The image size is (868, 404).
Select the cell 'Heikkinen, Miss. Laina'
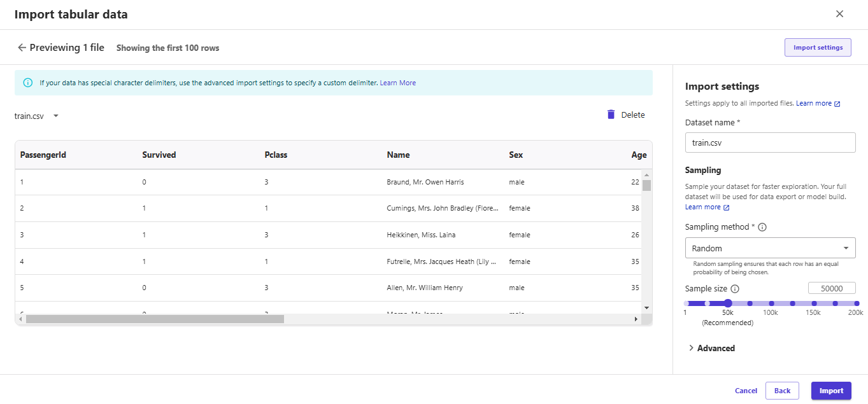tap(421, 235)
